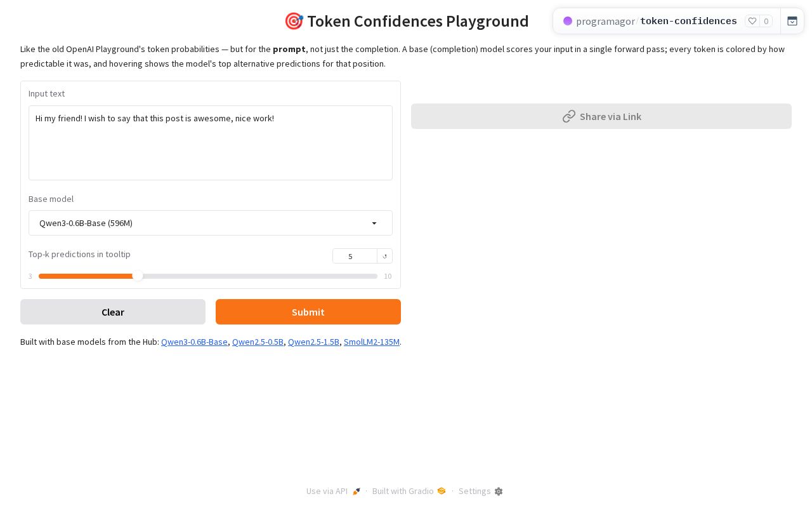Viewport: 812px width, 508px height.
Task: Click the slider minimum label 3
Action: pyautogui.click(x=30, y=276)
